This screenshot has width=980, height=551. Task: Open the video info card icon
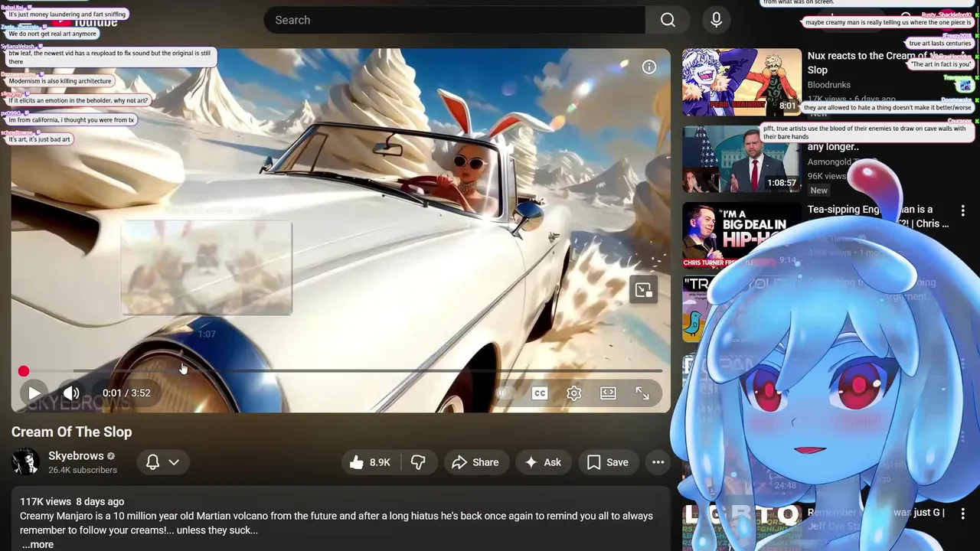[x=649, y=67]
